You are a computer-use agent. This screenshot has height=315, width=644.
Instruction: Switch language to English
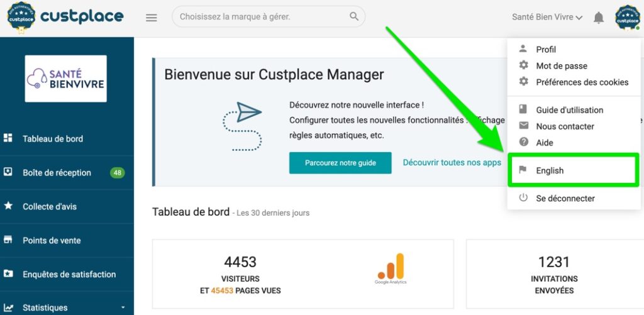click(x=550, y=170)
